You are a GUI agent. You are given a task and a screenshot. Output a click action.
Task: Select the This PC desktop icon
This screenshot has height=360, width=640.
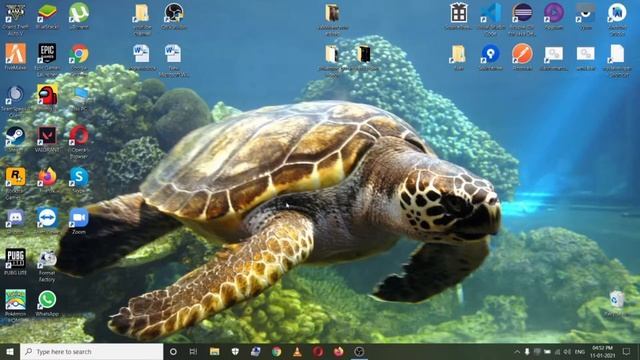pyautogui.click(x=80, y=98)
